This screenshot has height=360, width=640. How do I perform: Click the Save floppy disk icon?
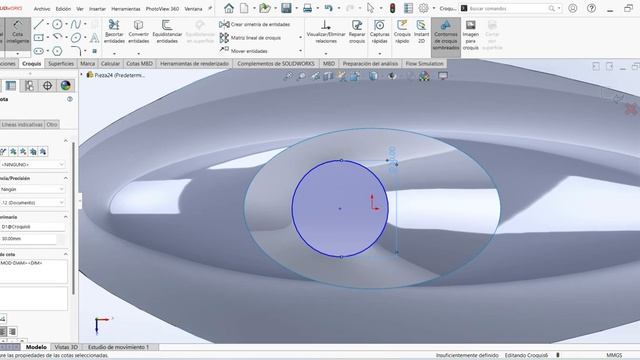pos(286,8)
